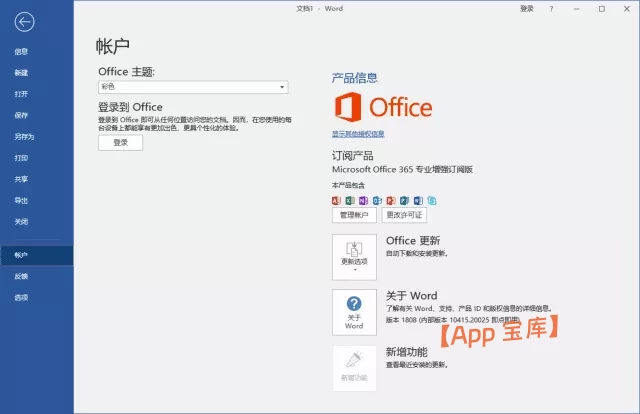
Task: Click the 新增功能 what's new button
Action: pyautogui.click(x=354, y=368)
